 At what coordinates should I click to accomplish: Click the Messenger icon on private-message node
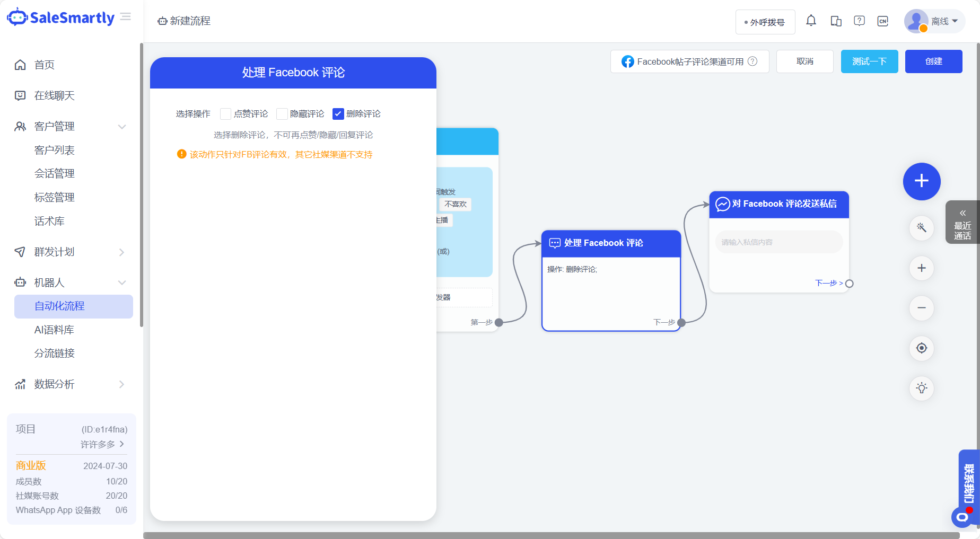click(722, 204)
